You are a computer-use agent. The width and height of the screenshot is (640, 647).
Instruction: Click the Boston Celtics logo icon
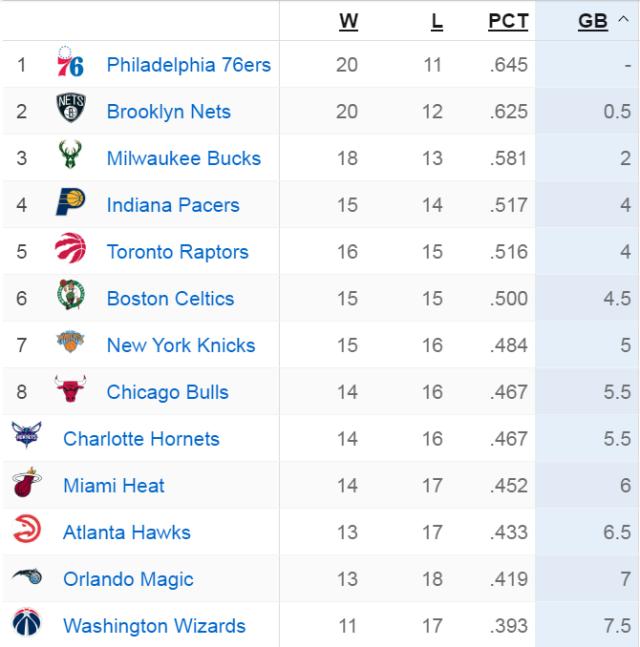pos(71,298)
